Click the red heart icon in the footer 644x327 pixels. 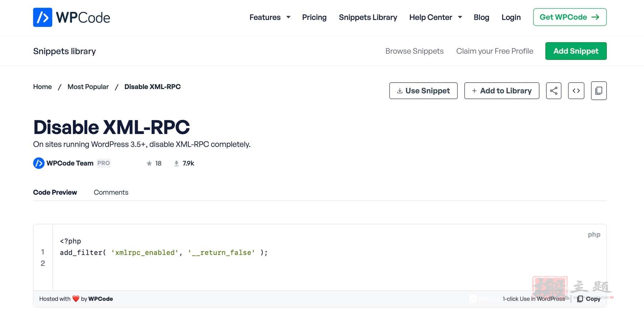[76, 299]
